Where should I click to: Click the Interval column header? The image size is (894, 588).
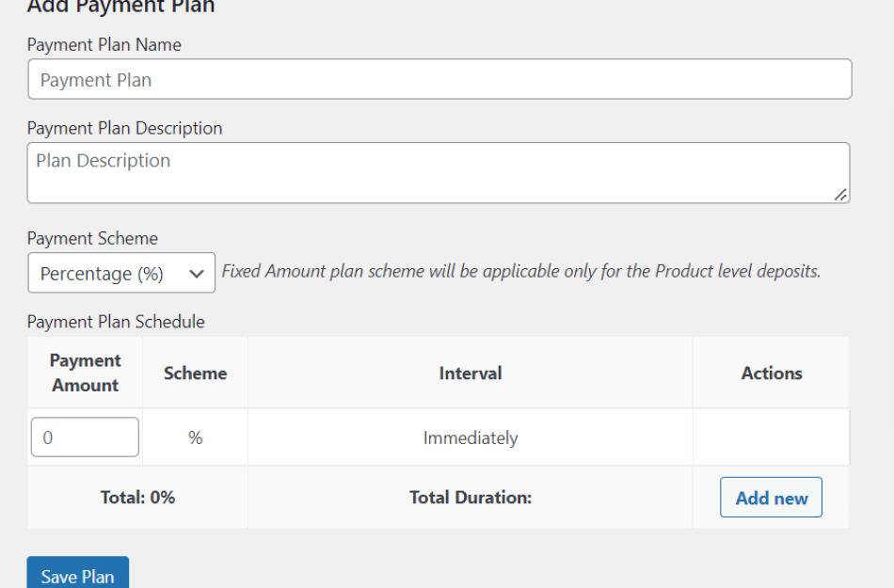tap(471, 373)
